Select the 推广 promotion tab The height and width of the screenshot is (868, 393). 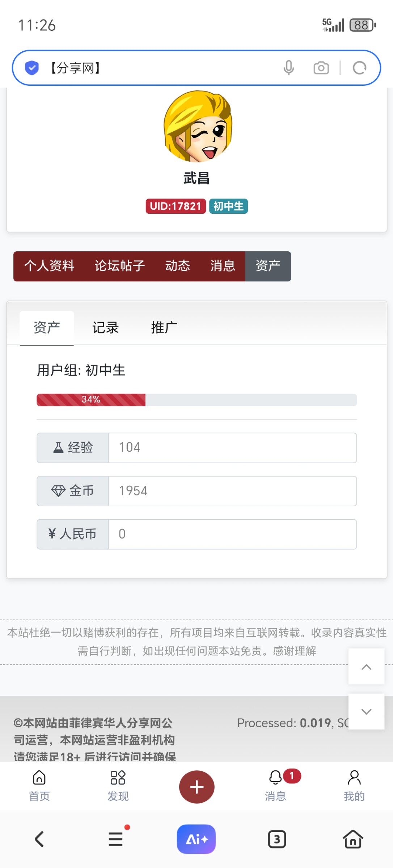click(164, 327)
